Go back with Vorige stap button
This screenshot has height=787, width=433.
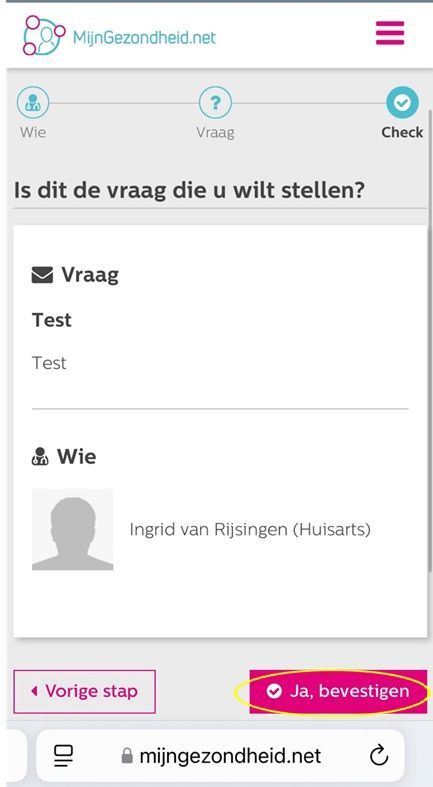point(84,692)
